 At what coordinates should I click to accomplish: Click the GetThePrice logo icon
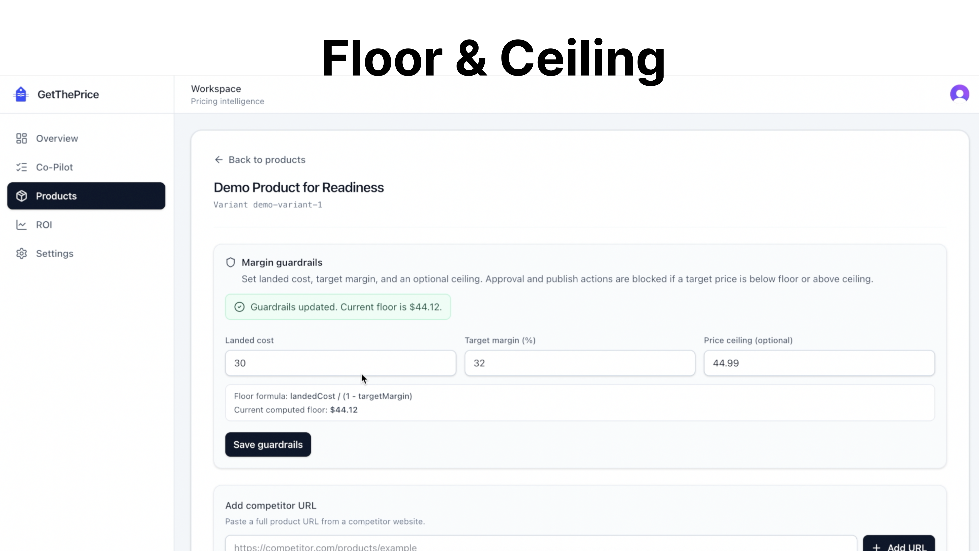21,94
